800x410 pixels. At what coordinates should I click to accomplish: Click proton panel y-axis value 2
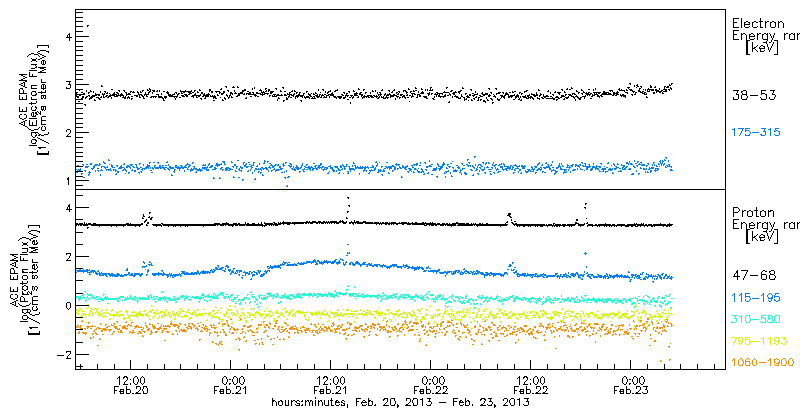click(70, 257)
